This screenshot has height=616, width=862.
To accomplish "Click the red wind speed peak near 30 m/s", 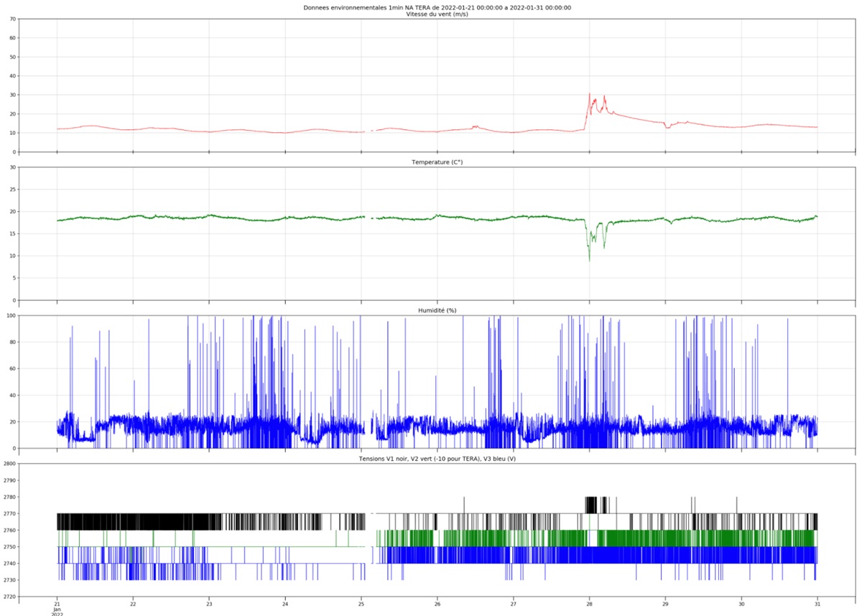I will (590, 95).
